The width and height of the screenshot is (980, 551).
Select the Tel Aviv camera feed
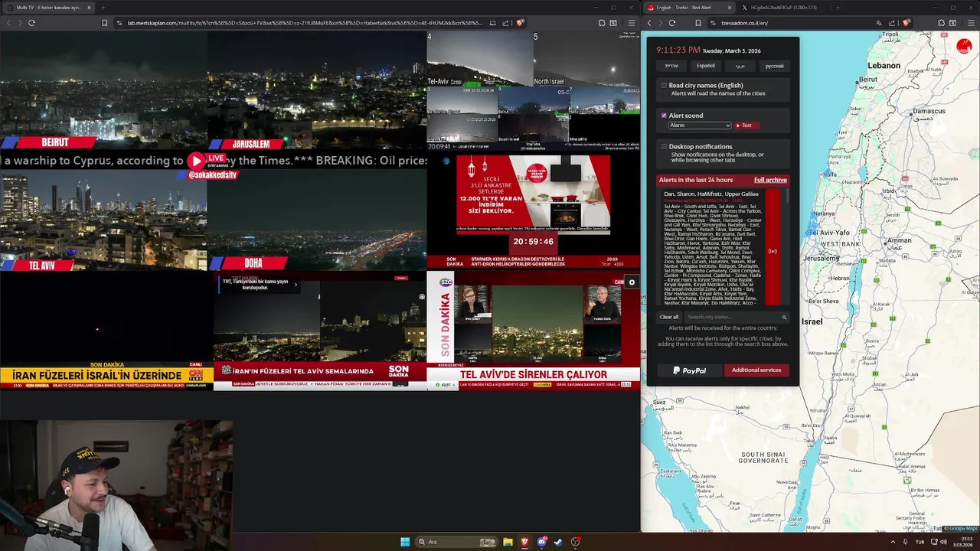103,220
